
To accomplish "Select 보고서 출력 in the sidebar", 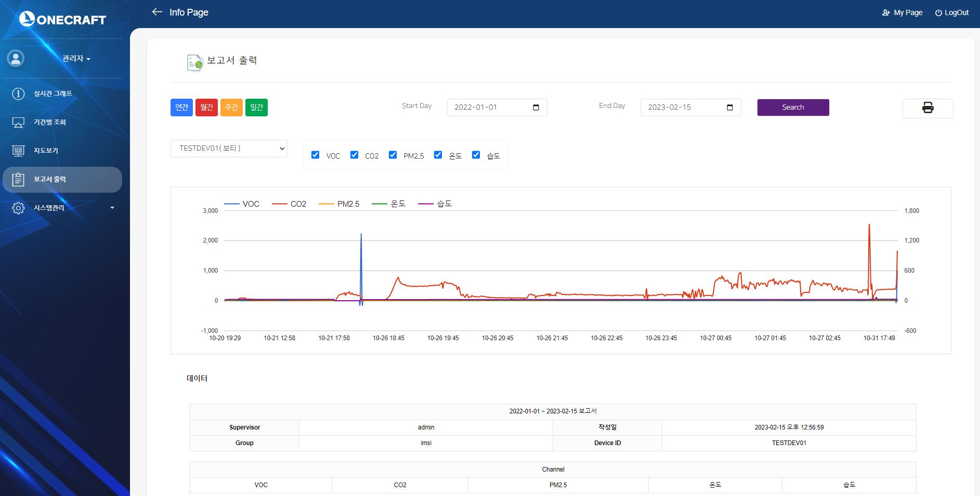I will click(49, 179).
